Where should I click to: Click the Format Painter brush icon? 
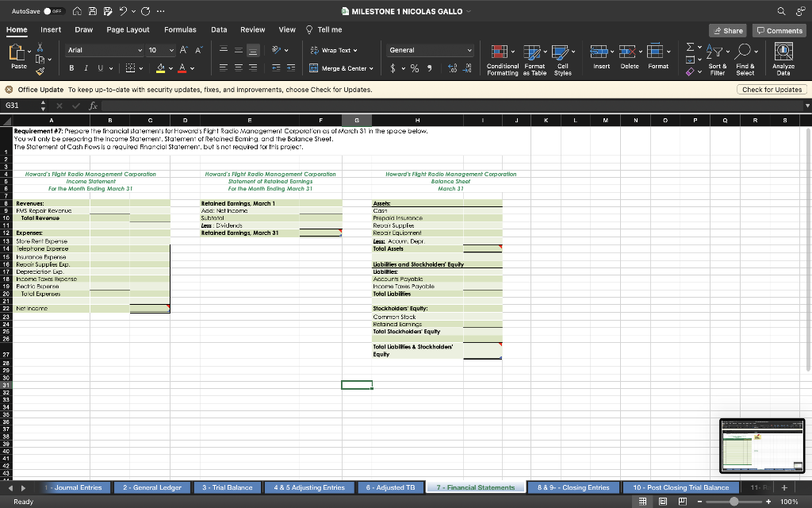point(40,71)
